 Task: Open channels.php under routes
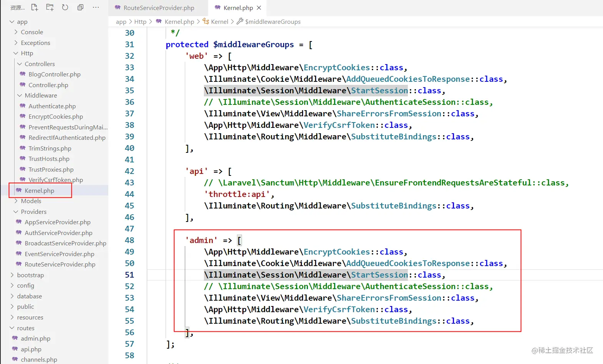[x=39, y=360]
